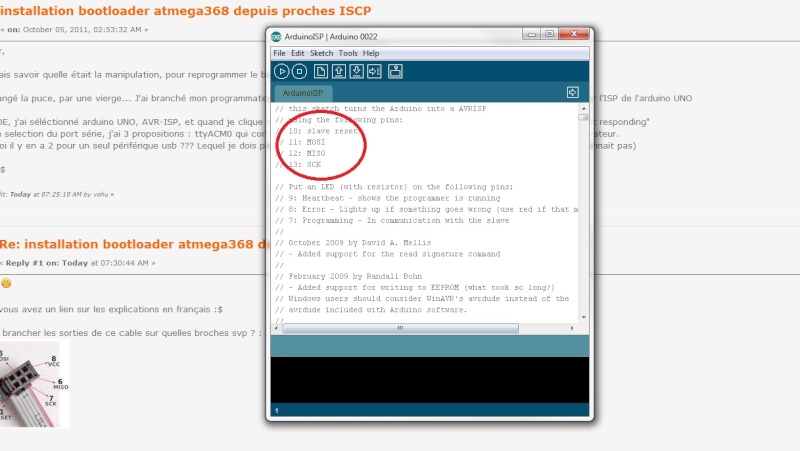The width and height of the screenshot is (800, 451).
Task: Click the horizontal scroll-right arrow
Action: pos(572,328)
